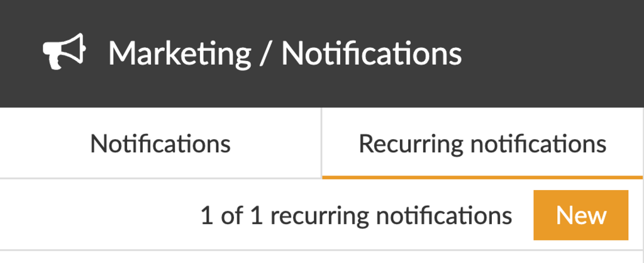Viewport: 644px width, 263px height.
Task: Click the Marketing breadcrumb text in header
Action: click(x=180, y=54)
